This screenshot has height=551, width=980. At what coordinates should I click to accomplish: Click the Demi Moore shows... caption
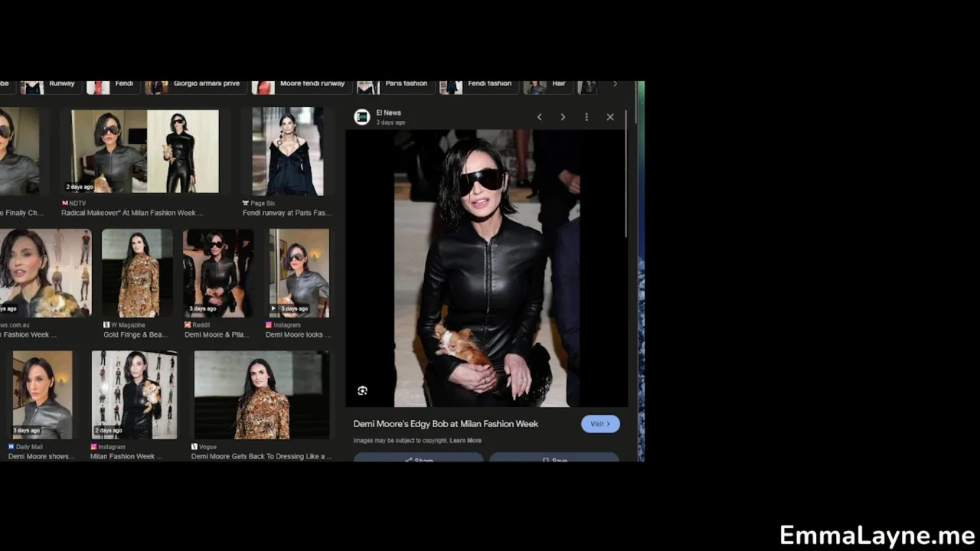pyautogui.click(x=41, y=456)
